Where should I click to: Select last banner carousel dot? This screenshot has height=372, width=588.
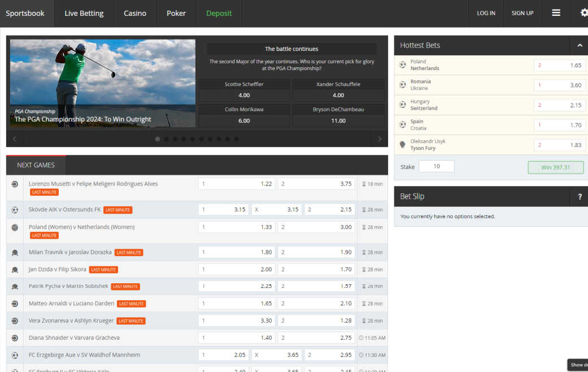click(x=236, y=139)
